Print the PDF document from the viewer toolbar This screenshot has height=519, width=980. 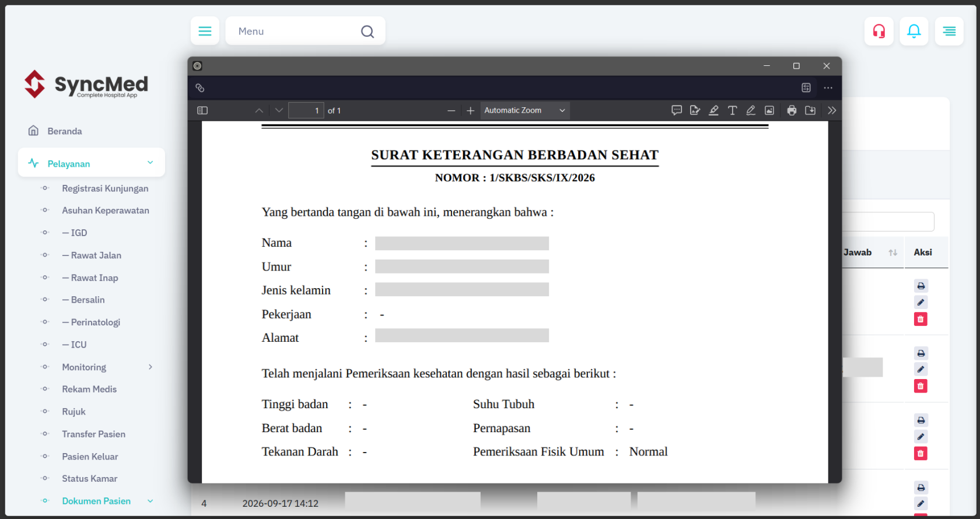point(792,110)
